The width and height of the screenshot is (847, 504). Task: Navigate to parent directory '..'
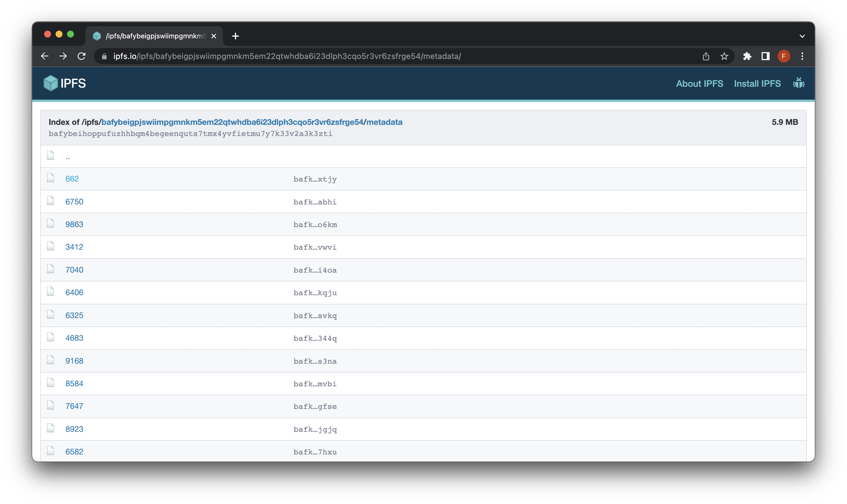coord(68,157)
